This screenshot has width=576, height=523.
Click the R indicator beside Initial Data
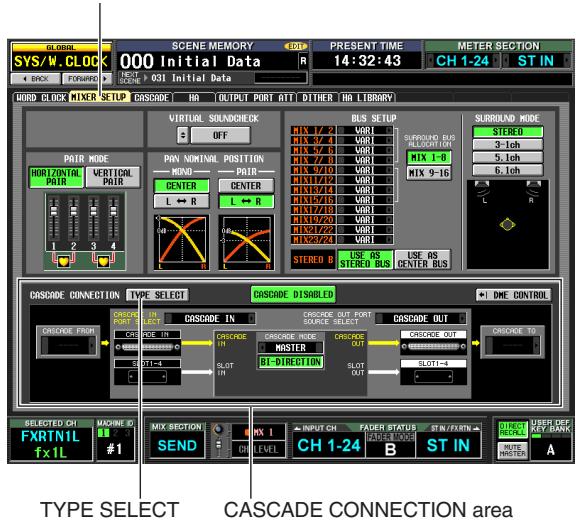(x=303, y=61)
